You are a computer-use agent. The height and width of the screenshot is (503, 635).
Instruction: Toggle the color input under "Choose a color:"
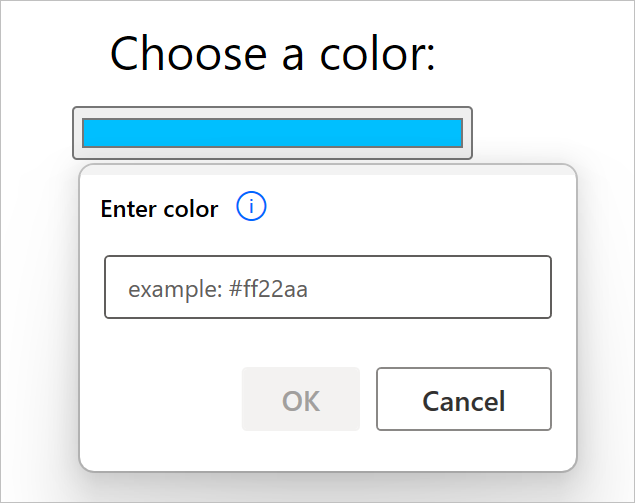click(272, 133)
